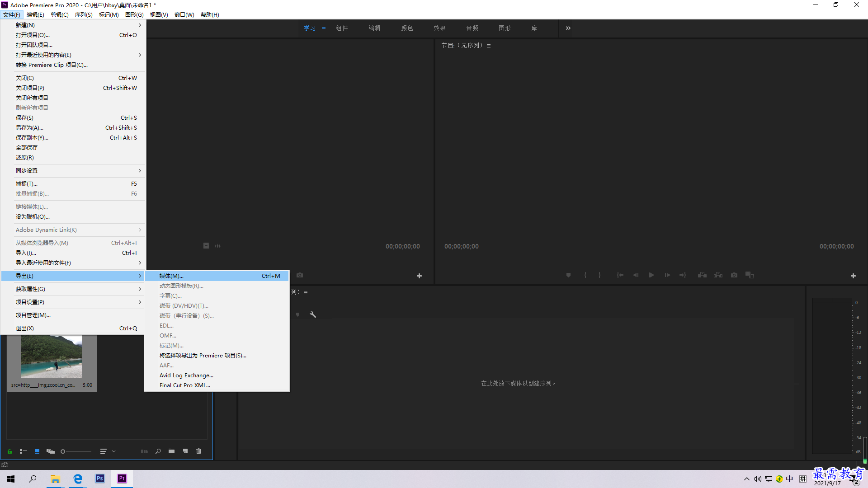Switch to 编辑 workspace tab
Image resolution: width=868 pixels, height=488 pixels.
375,28
